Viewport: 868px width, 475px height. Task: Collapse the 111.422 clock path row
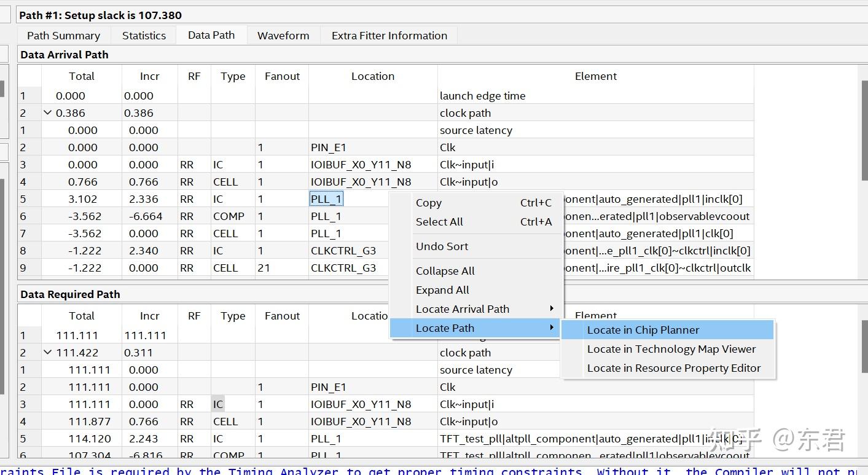pos(48,353)
